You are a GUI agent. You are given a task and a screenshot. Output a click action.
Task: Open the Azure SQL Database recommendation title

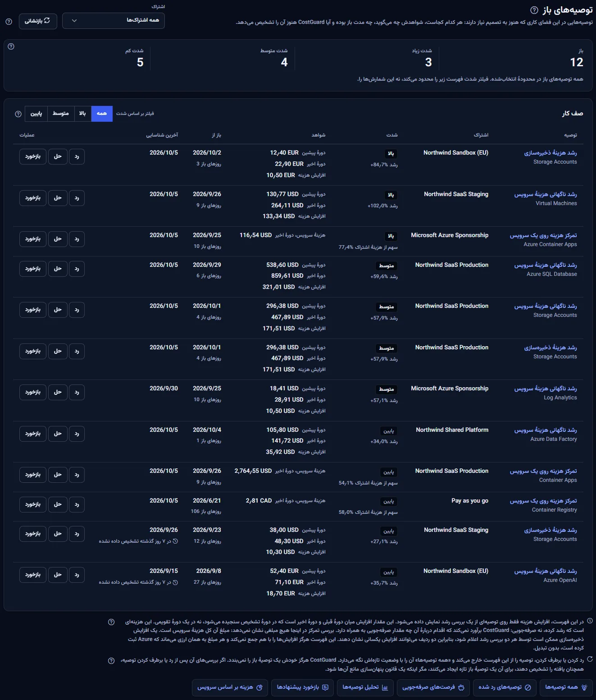(x=546, y=265)
